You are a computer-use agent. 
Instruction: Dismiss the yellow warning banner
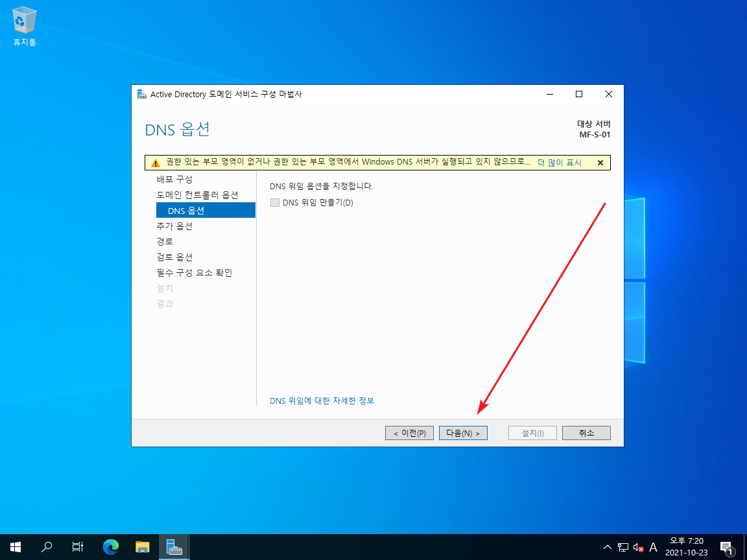pos(600,163)
